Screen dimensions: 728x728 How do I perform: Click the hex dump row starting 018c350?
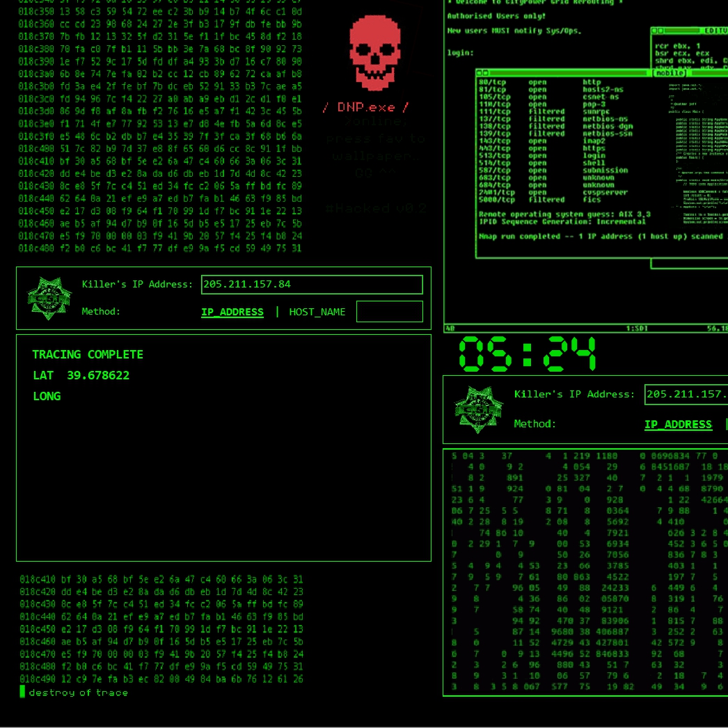pos(160,12)
